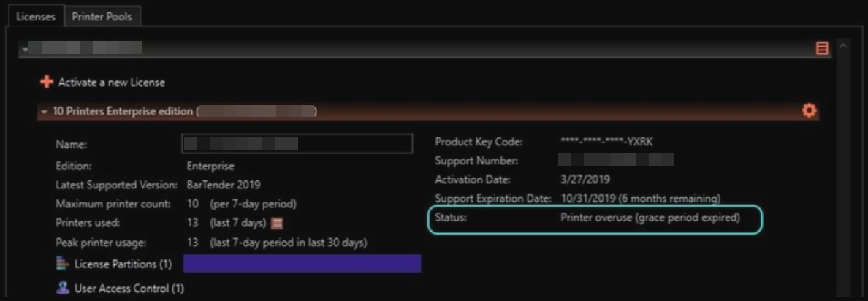
Task: Open the Activate a new License link
Action: point(111,83)
